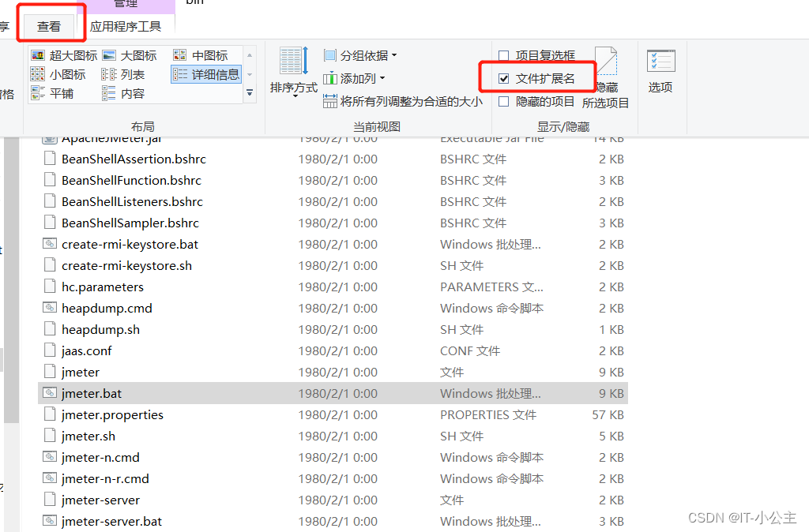This screenshot has width=809, height=532.
Task: Switch to the 查看 view ribbon tab
Action: tap(49, 26)
